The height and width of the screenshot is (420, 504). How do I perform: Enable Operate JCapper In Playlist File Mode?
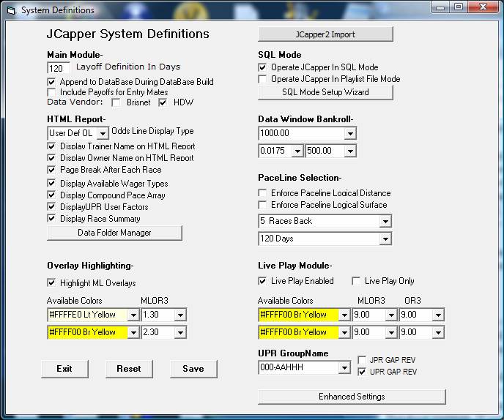pos(262,79)
